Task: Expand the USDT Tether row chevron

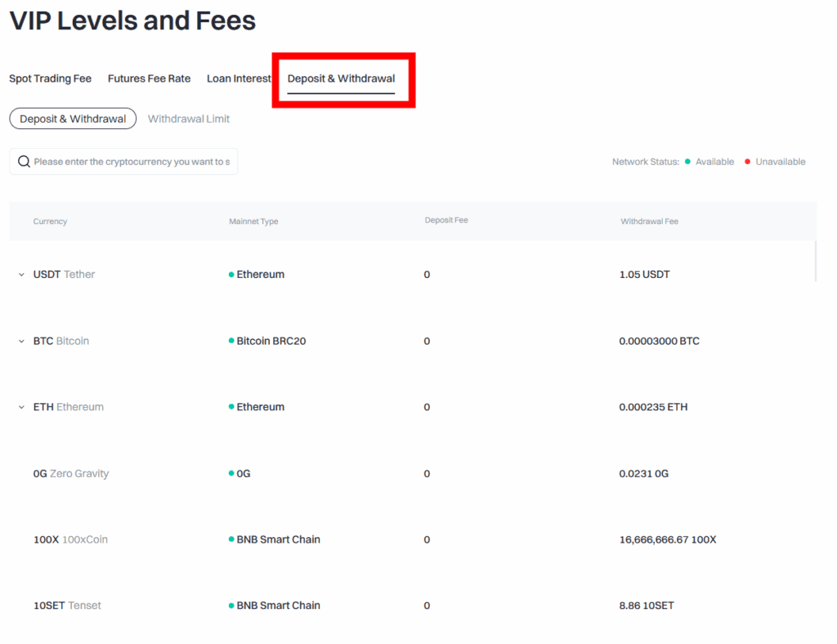Action: click(x=22, y=275)
